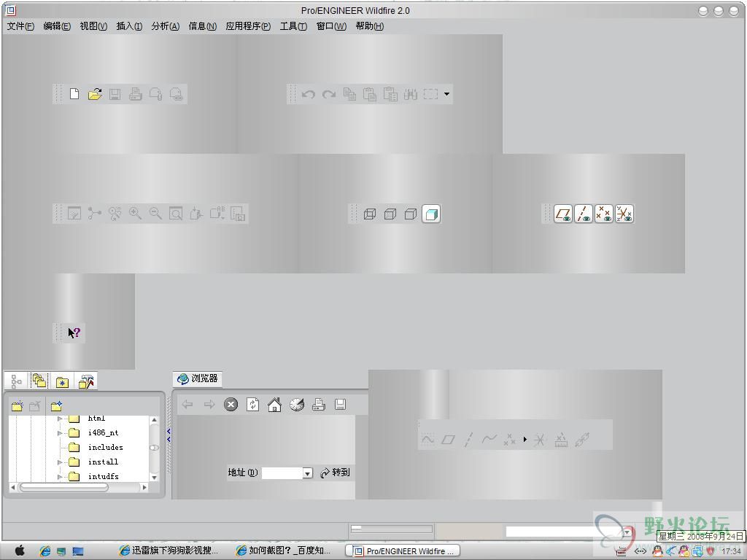Click the Repaint screen icon
The width and height of the screenshot is (747, 560).
[x=74, y=214]
